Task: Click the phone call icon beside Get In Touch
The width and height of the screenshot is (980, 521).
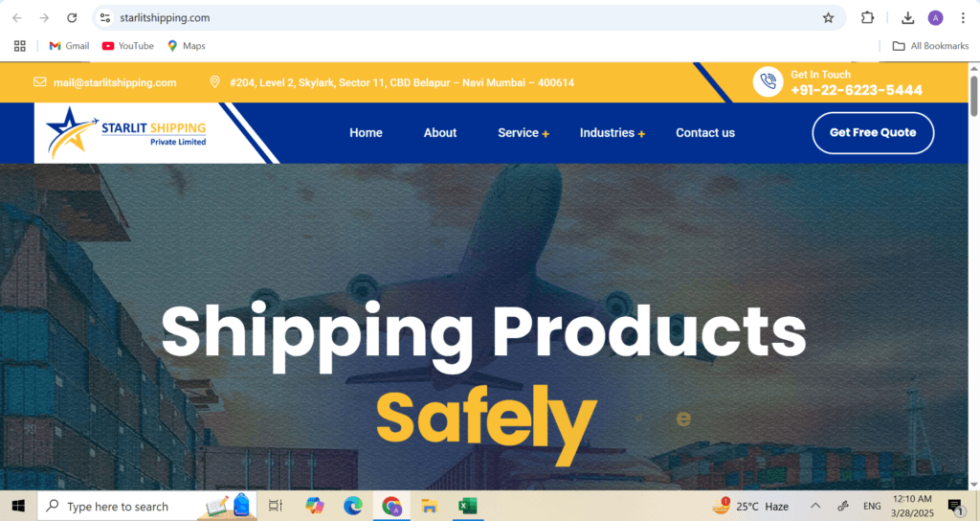Action: click(x=768, y=81)
